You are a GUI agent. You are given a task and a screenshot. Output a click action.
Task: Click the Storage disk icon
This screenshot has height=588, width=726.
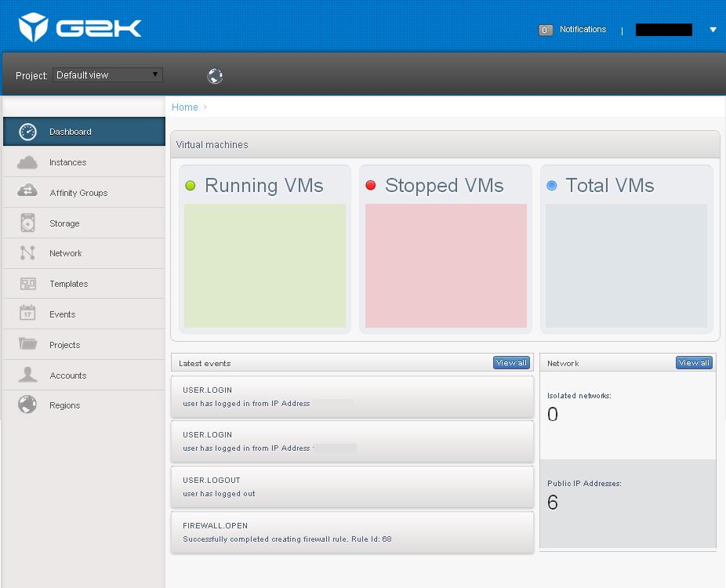coord(27,223)
